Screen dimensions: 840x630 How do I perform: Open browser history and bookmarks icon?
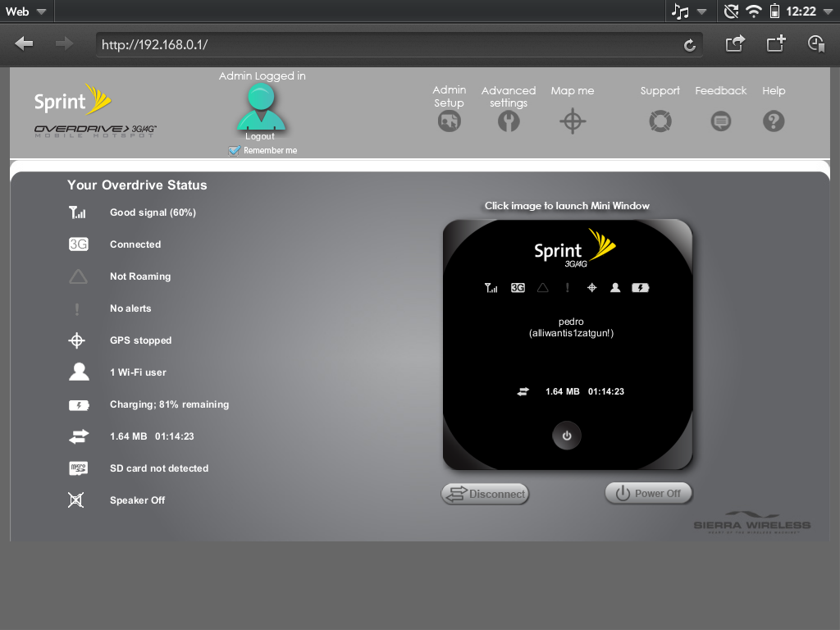(x=816, y=43)
